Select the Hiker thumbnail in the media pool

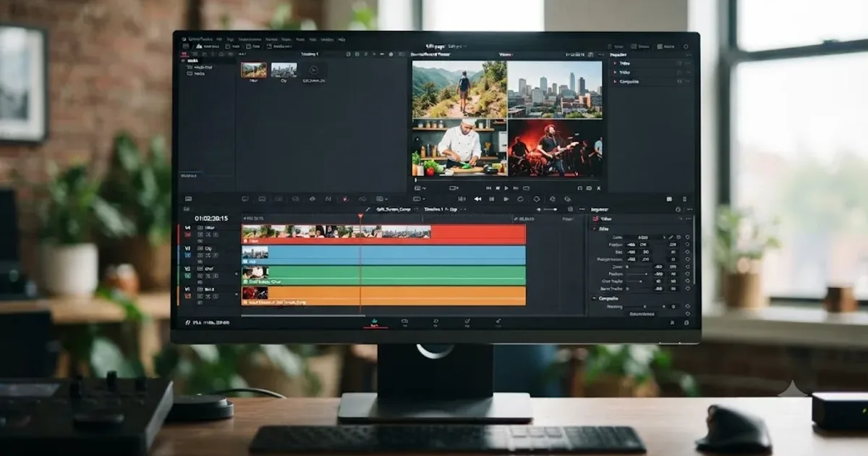tap(254, 69)
